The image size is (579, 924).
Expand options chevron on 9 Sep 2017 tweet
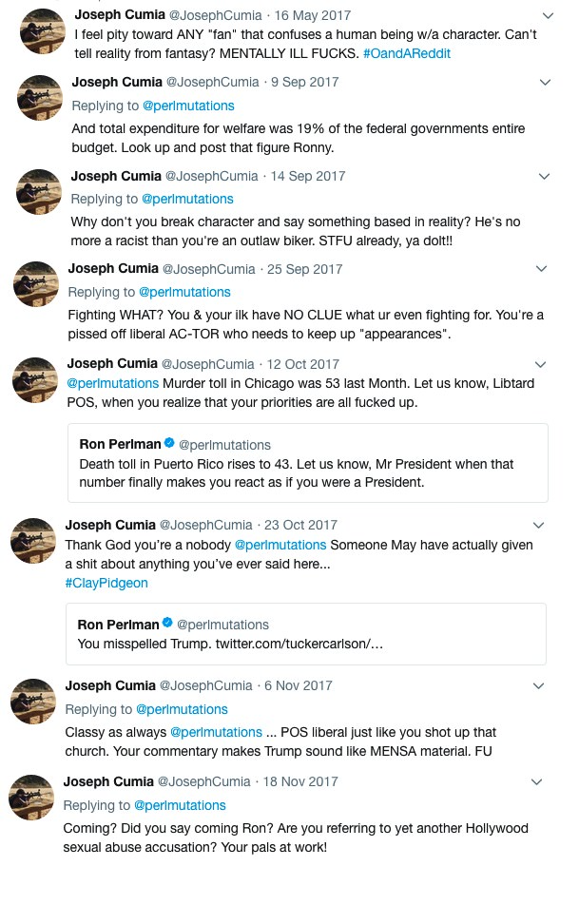[545, 83]
